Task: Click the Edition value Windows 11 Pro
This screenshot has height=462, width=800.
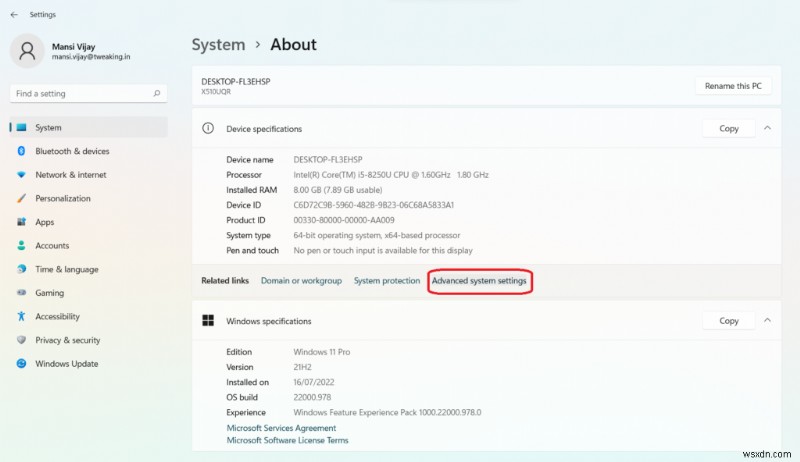Action: 321,352
